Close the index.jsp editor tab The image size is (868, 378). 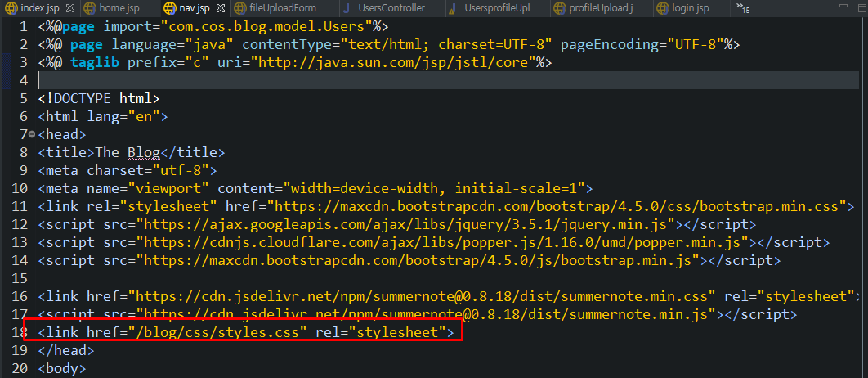(x=69, y=8)
